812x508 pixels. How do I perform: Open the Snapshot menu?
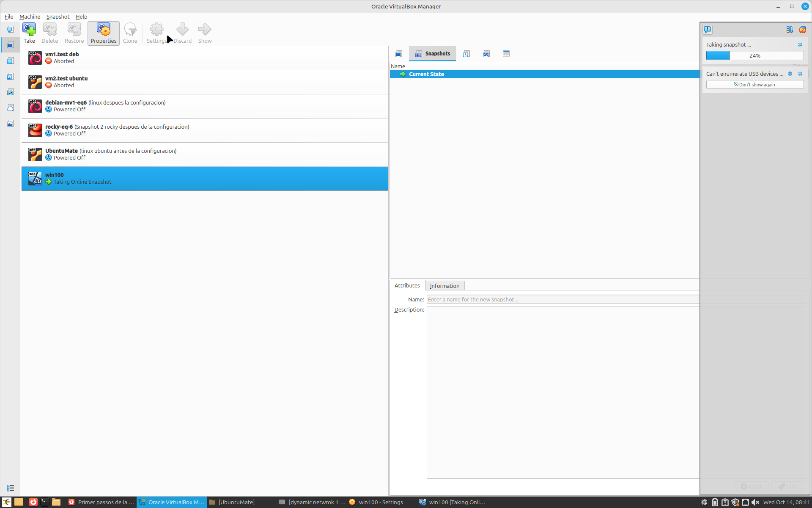pyautogui.click(x=58, y=17)
